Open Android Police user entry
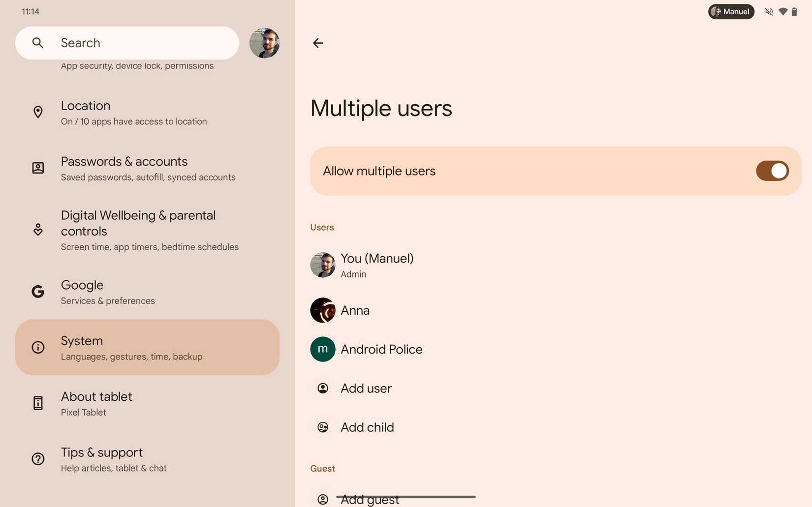The width and height of the screenshot is (812, 507). click(x=381, y=349)
